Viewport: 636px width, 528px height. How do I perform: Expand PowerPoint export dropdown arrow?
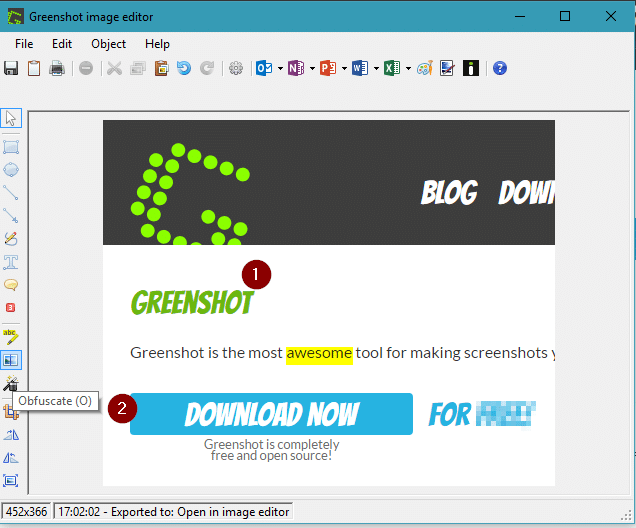pos(344,68)
